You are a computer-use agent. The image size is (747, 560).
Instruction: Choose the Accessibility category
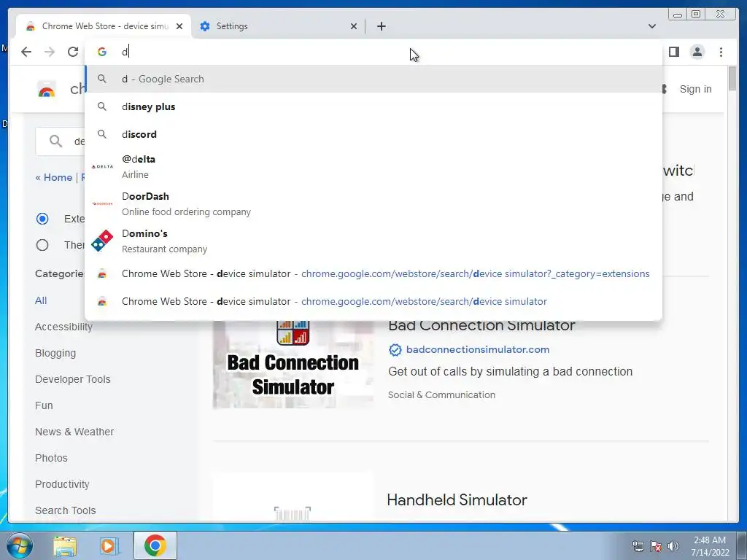(63, 327)
